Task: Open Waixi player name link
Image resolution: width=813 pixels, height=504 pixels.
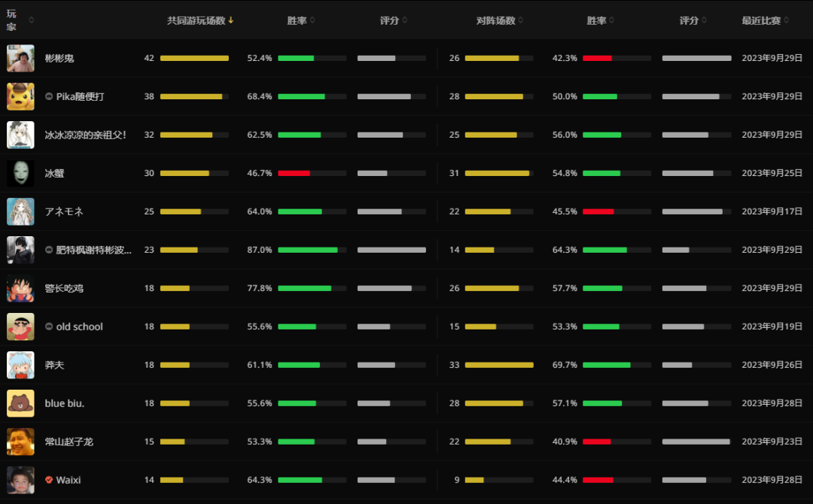Action: 69,480
